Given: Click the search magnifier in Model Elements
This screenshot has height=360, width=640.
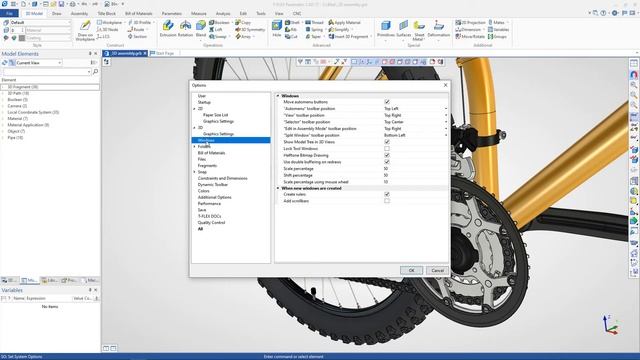Looking at the screenshot, I should 96,71.
